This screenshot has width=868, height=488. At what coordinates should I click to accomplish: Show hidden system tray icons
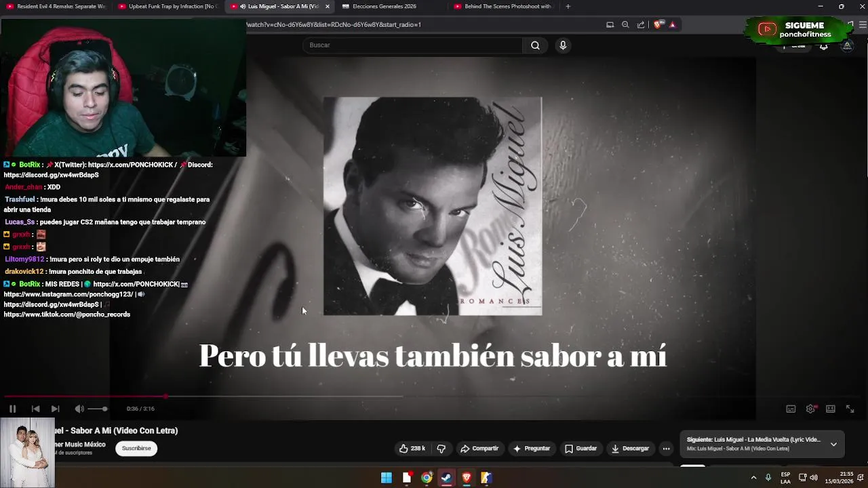point(753,478)
